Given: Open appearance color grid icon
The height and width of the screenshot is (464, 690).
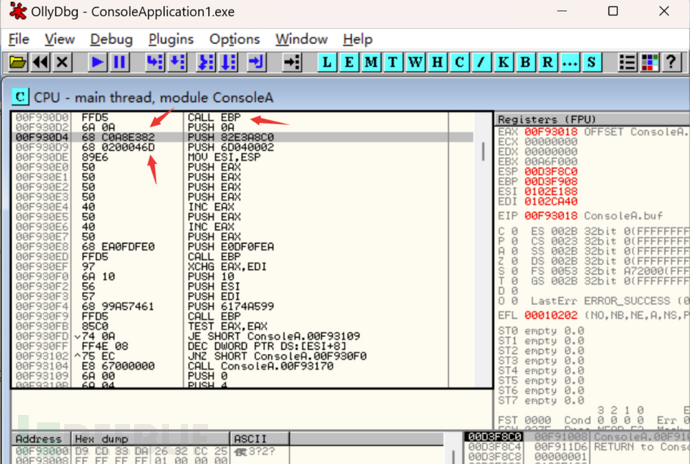Looking at the screenshot, I should click(x=649, y=62).
